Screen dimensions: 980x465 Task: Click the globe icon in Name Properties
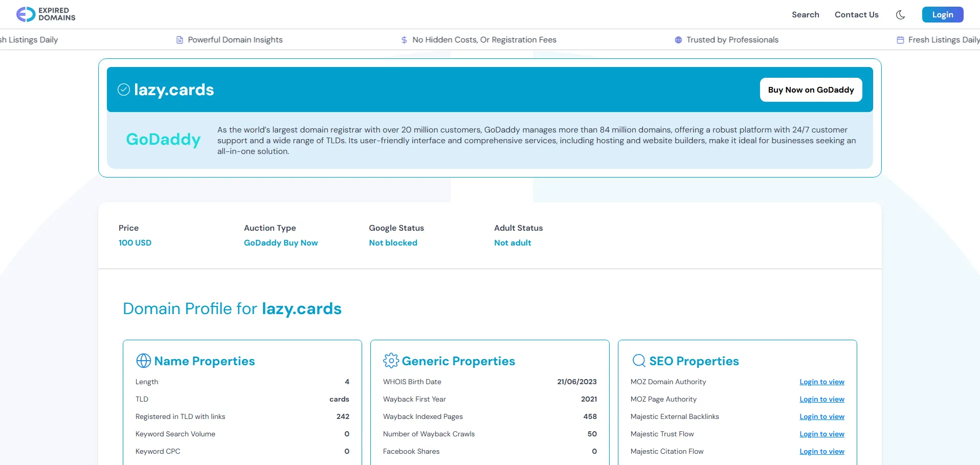[x=143, y=361]
